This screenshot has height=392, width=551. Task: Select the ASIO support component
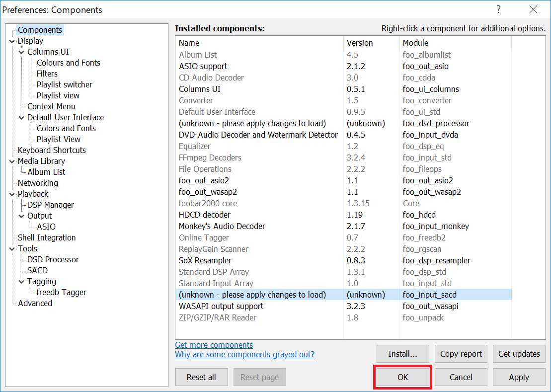343,66
